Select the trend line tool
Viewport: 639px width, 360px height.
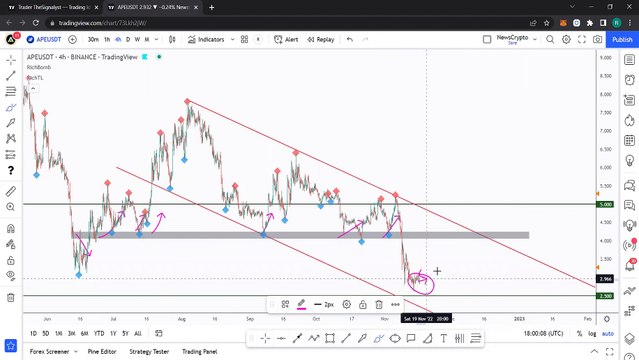pos(11,75)
